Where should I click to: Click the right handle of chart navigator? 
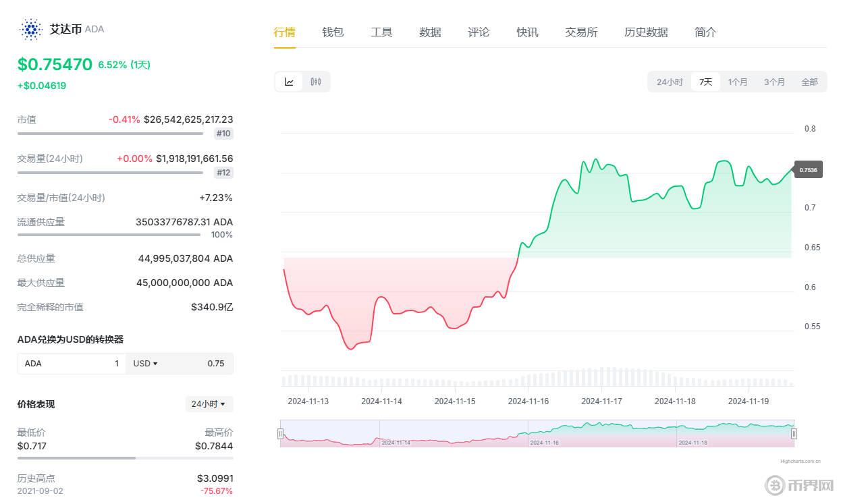pyautogui.click(x=794, y=434)
